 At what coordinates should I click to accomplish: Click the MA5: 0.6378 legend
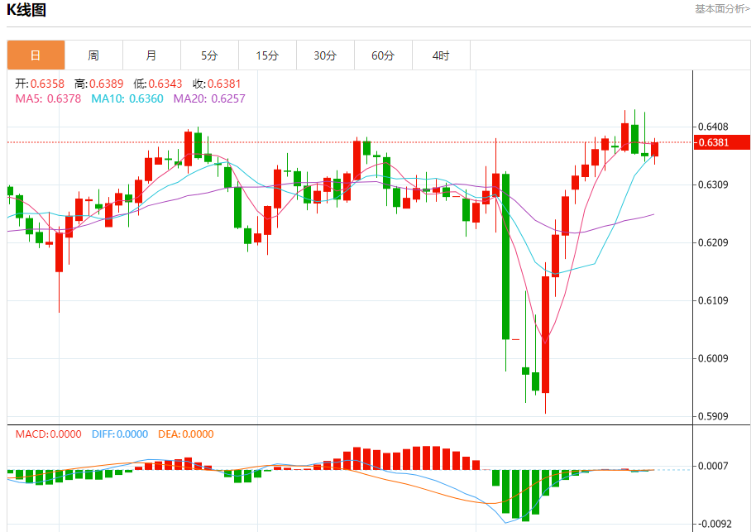tap(48, 99)
